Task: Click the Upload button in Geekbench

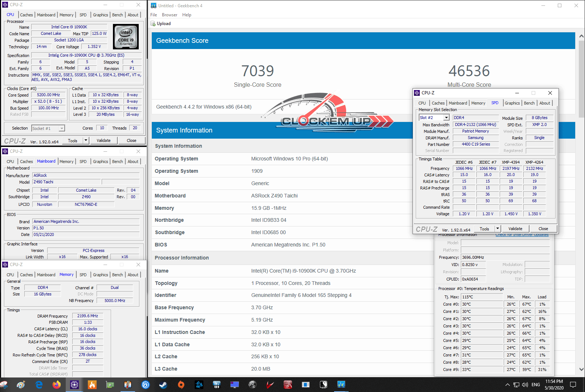Action: (161, 24)
